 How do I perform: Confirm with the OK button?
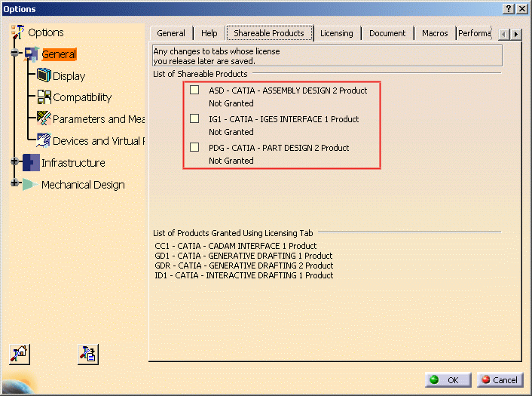coord(448,379)
